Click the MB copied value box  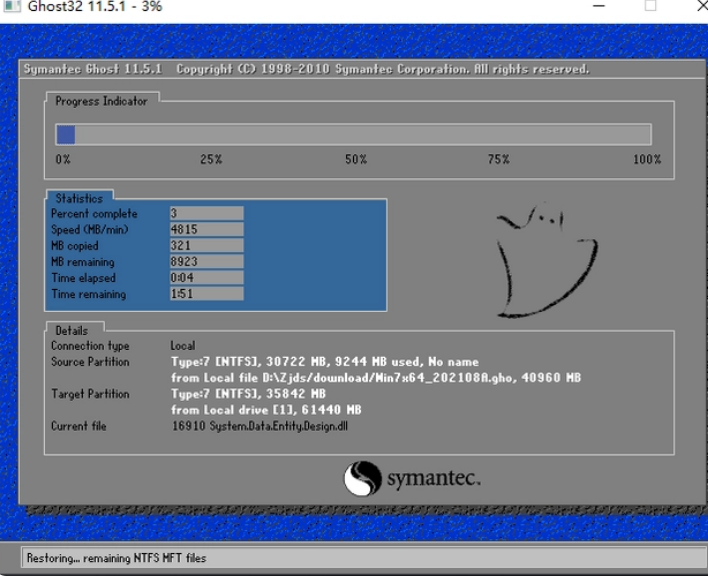point(206,246)
